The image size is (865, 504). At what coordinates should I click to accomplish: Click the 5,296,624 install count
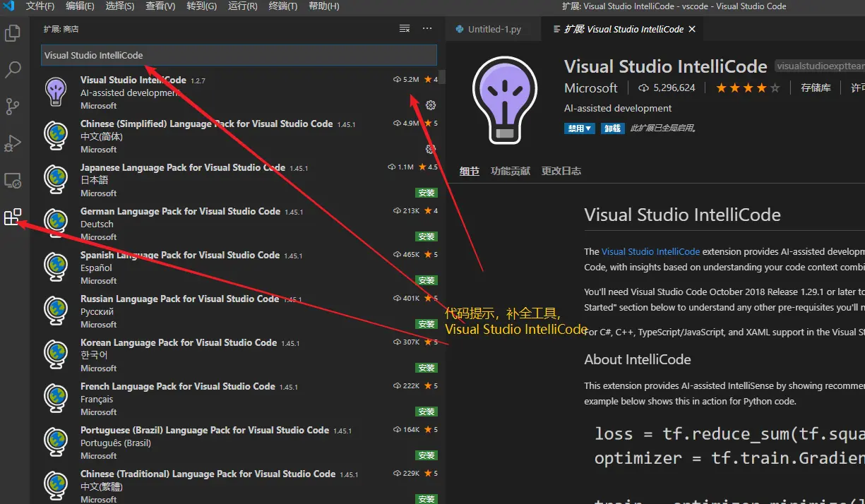click(667, 88)
